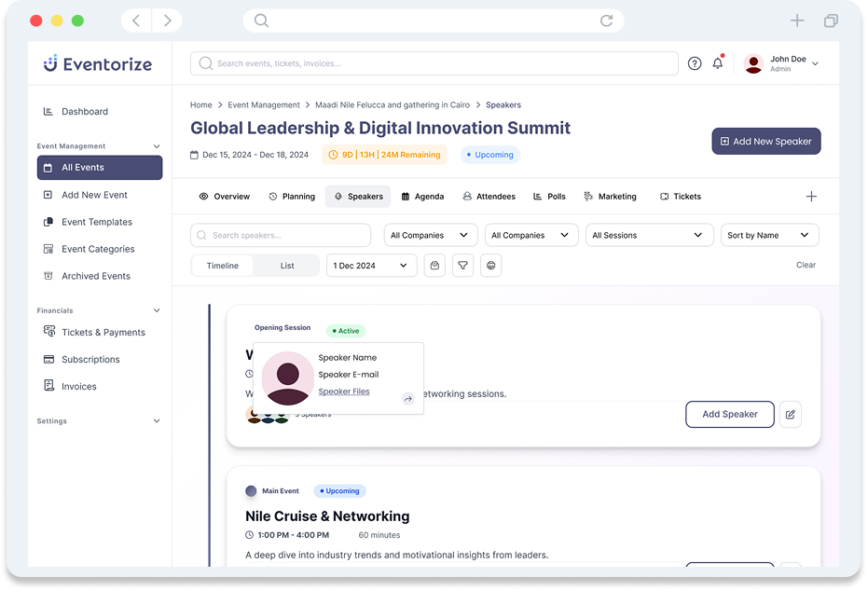
Task: Click the plus icon at tabs row end
Action: (x=811, y=197)
